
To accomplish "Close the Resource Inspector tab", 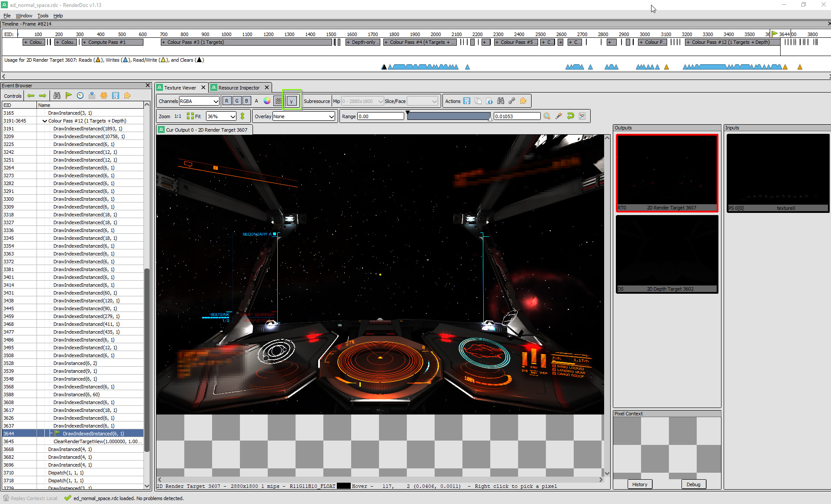I will (267, 87).
